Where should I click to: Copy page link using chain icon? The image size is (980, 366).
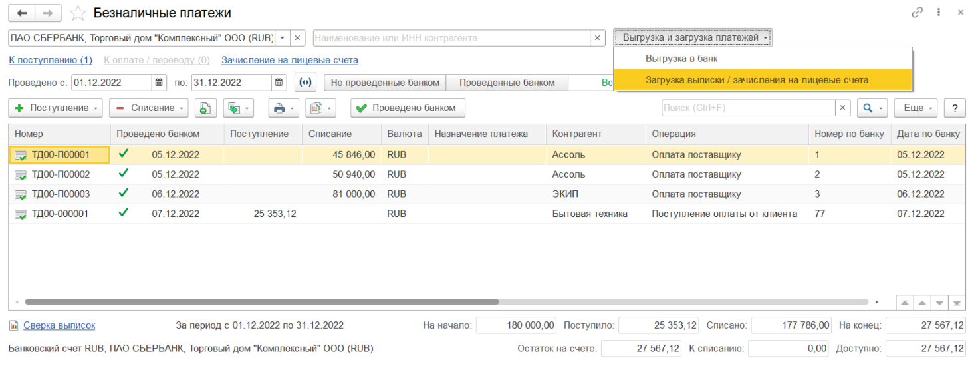(917, 13)
